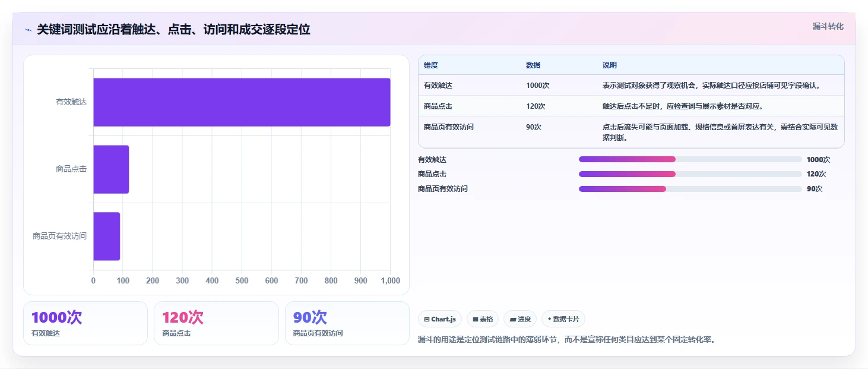This screenshot has width=868, height=369.
Task: Click the 商品页有效访问 progress bar showing 90次
Action: pos(690,189)
